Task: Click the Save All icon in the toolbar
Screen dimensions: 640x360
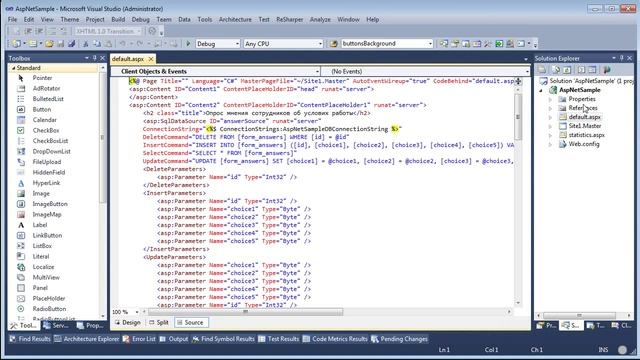Action: coord(71,43)
